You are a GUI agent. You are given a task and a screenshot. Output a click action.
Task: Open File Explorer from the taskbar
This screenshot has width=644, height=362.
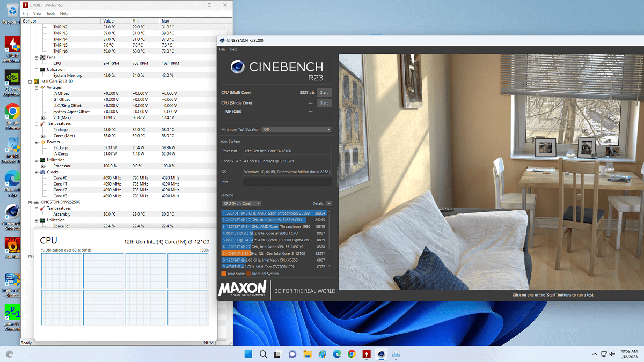308,354
